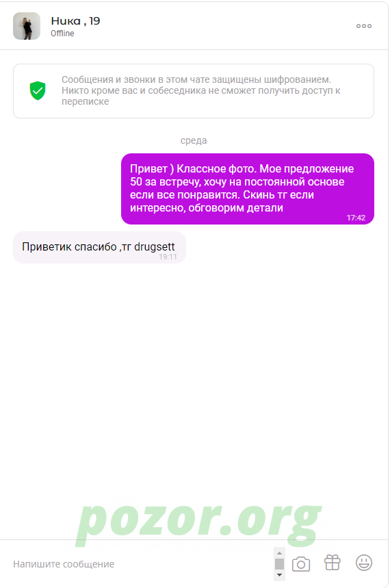
Task: Click the green encryption shield icon
Action: click(x=38, y=91)
